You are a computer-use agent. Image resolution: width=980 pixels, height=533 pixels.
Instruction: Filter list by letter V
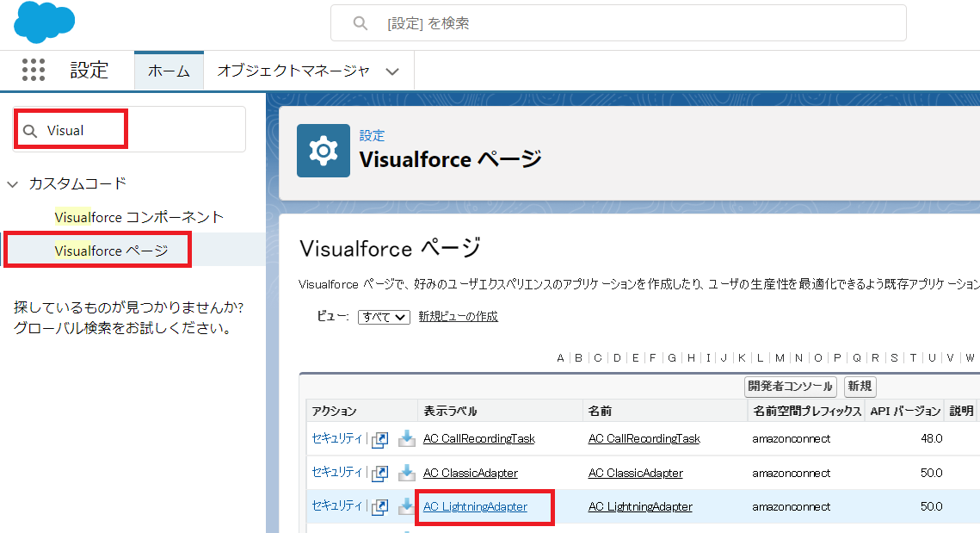(x=950, y=358)
